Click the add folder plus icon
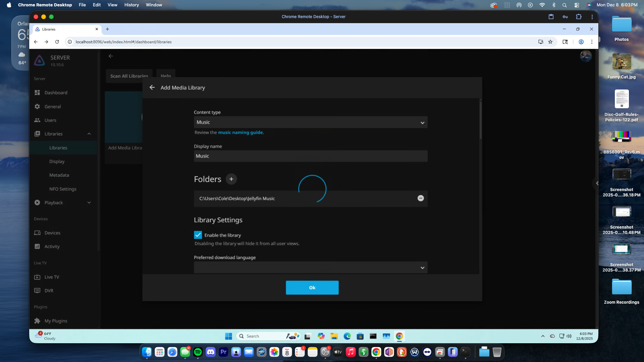The image size is (644, 362). [231, 179]
